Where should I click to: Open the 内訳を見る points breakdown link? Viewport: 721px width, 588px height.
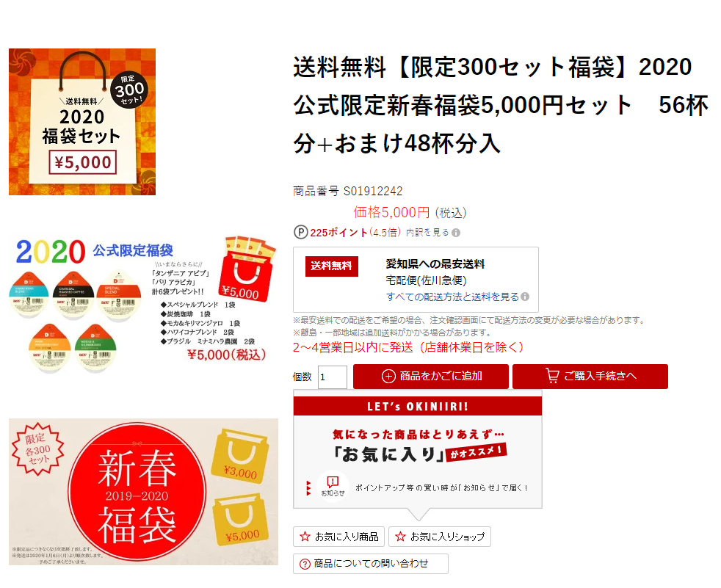[427, 233]
